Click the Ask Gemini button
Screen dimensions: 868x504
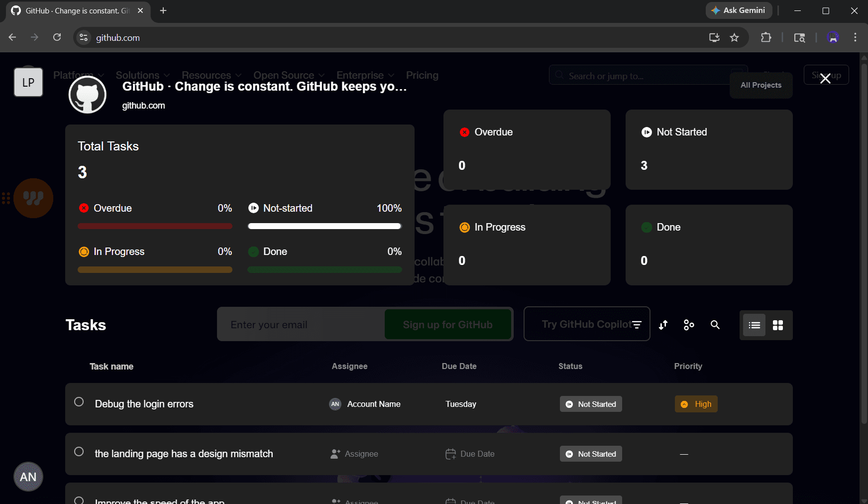click(x=739, y=10)
